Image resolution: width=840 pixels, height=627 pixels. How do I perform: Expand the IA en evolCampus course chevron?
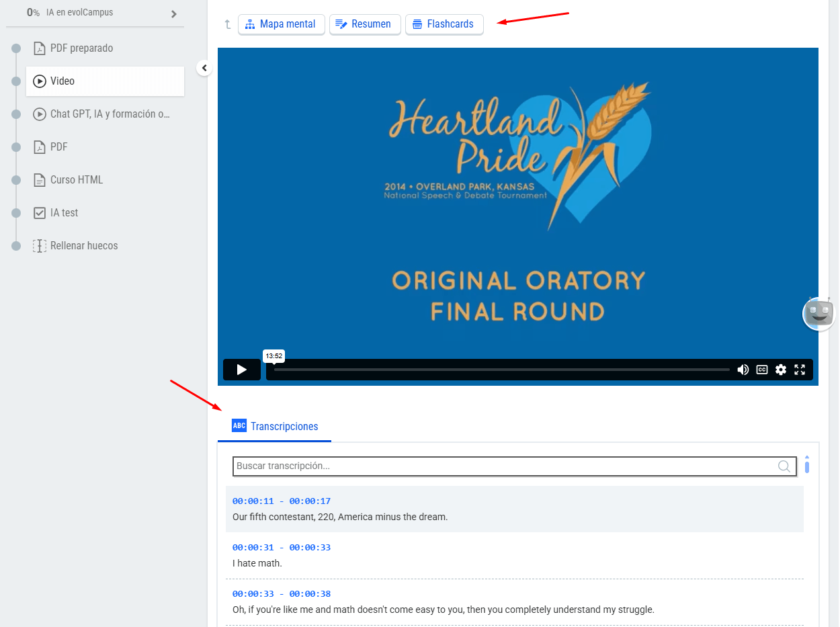pyautogui.click(x=173, y=14)
